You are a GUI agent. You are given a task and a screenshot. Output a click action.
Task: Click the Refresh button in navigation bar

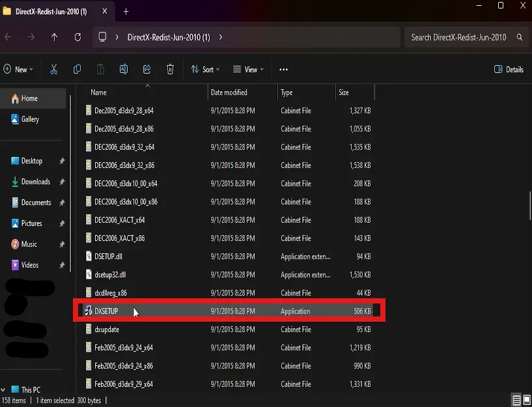(x=77, y=38)
